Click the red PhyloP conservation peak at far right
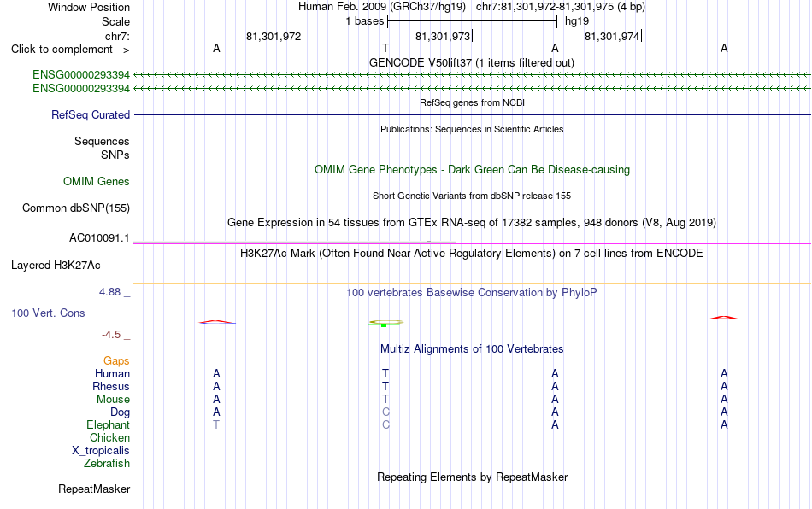This screenshot has width=812, height=509. pos(724,318)
